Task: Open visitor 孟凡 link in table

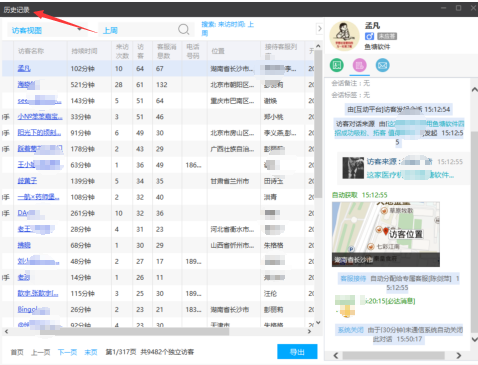Action: [24, 68]
